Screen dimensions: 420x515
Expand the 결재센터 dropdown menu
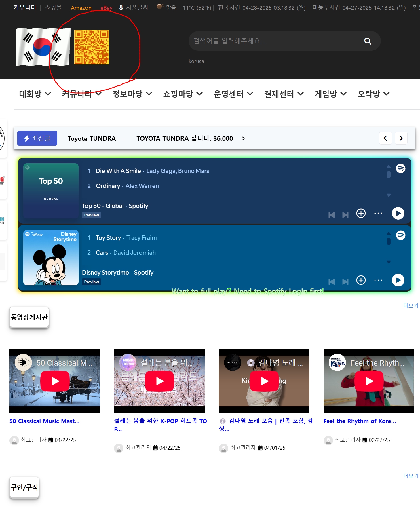pyautogui.click(x=284, y=94)
